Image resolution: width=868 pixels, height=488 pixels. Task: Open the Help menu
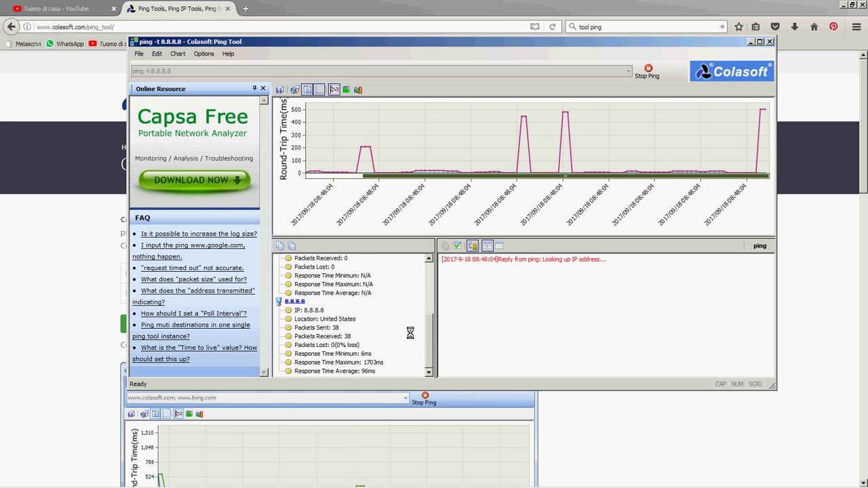coord(228,54)
